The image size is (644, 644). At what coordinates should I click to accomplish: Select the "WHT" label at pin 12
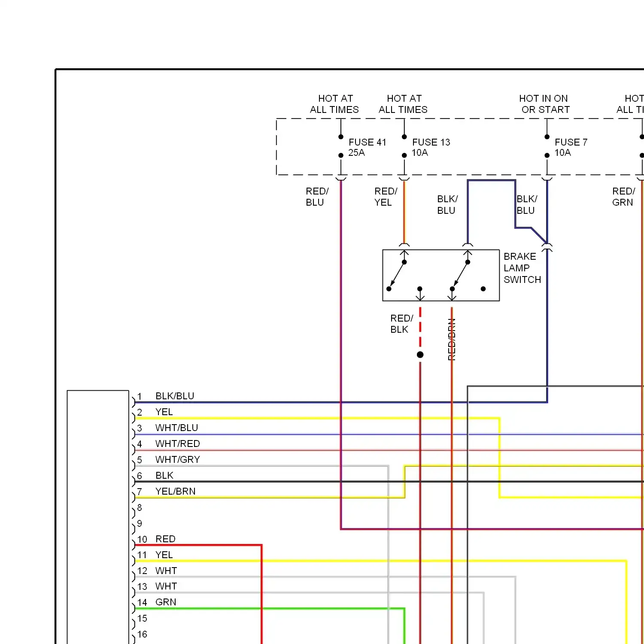pyautogui.click(x=166, y=571)
